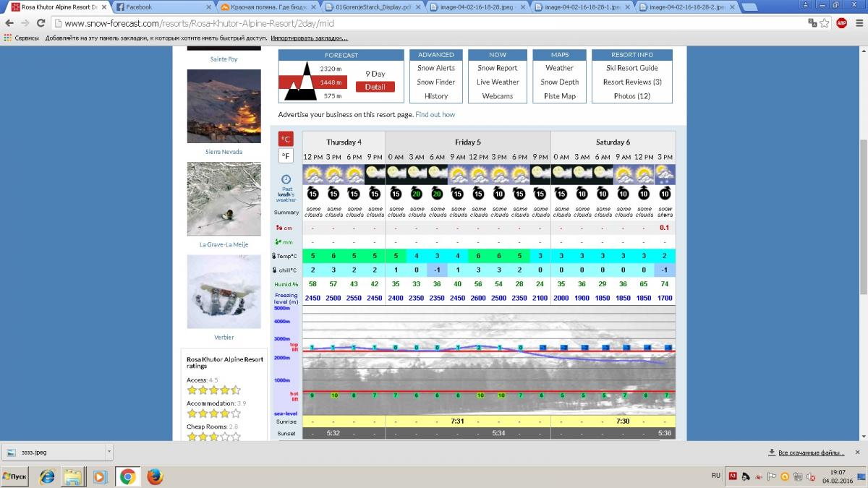Image resolution: width=868 pixels, height=488 pixels.
Task: Click the address bar URL field
Action: click(434, 23)
